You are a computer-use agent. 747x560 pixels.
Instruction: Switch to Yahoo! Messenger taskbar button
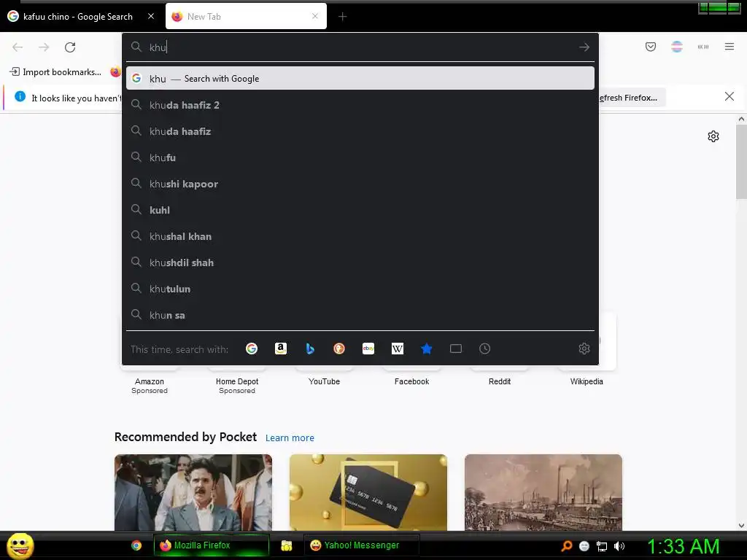tap(362, 545)
